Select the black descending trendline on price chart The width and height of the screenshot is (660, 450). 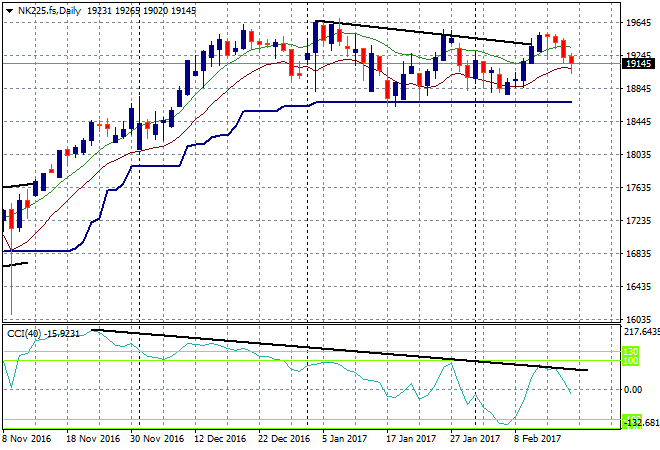(x=423, y=32)
